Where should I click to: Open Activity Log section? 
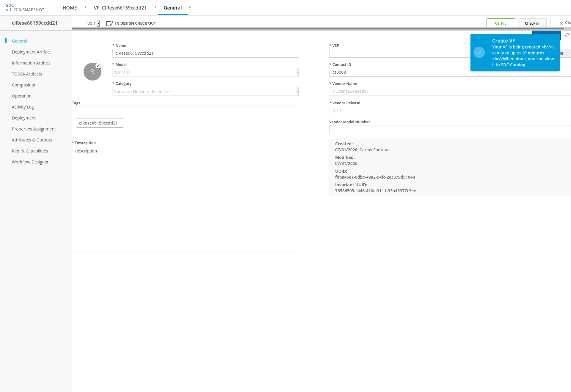tap(23, 107)
